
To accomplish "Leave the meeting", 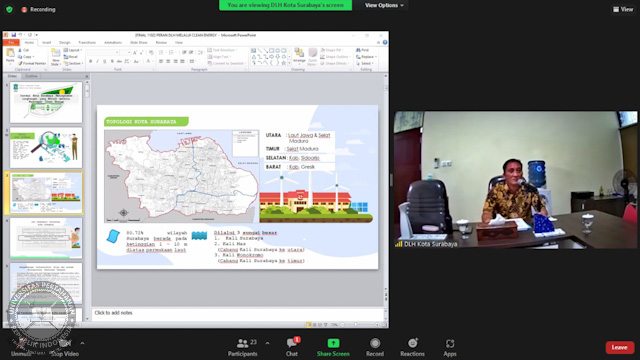I will [x=620, y=347].
